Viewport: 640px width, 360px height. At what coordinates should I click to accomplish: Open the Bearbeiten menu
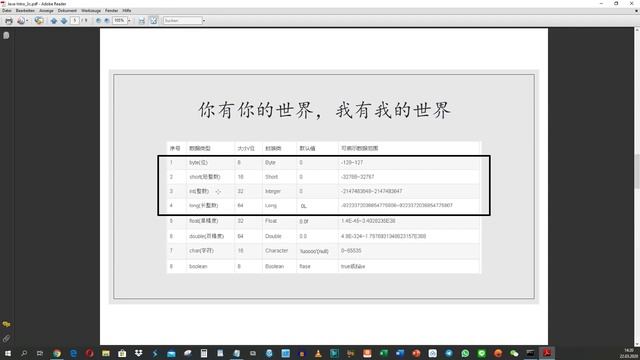coord(25,11)
